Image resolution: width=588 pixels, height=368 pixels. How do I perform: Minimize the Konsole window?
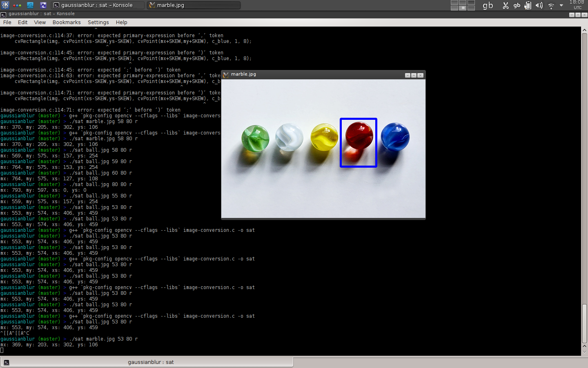click(572, 15)
